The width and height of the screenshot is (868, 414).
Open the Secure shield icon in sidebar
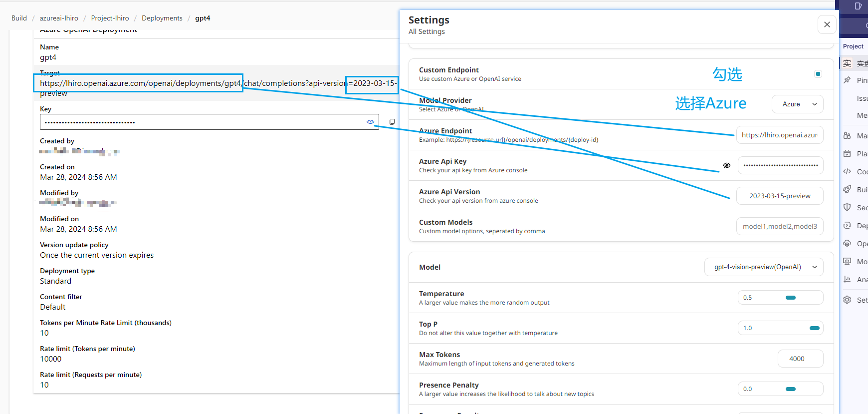(x=847, y=207)
